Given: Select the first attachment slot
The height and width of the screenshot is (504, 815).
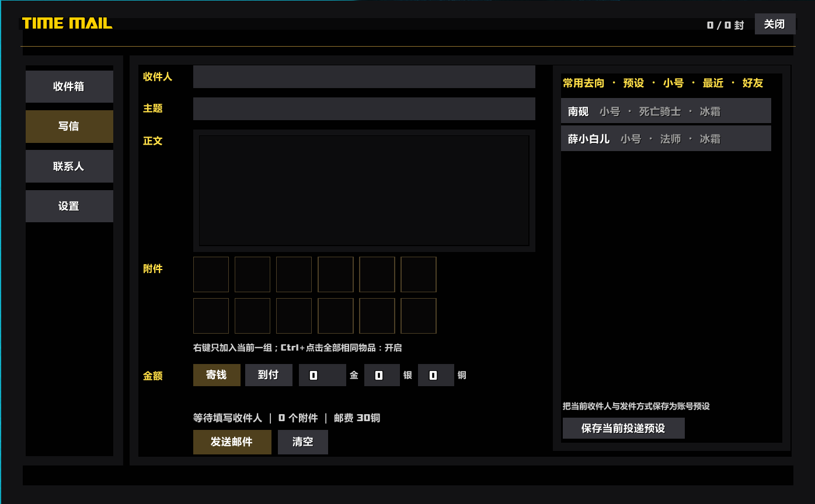Looking at the screenshot, I should pyautogui.click(x=211, y=274).
